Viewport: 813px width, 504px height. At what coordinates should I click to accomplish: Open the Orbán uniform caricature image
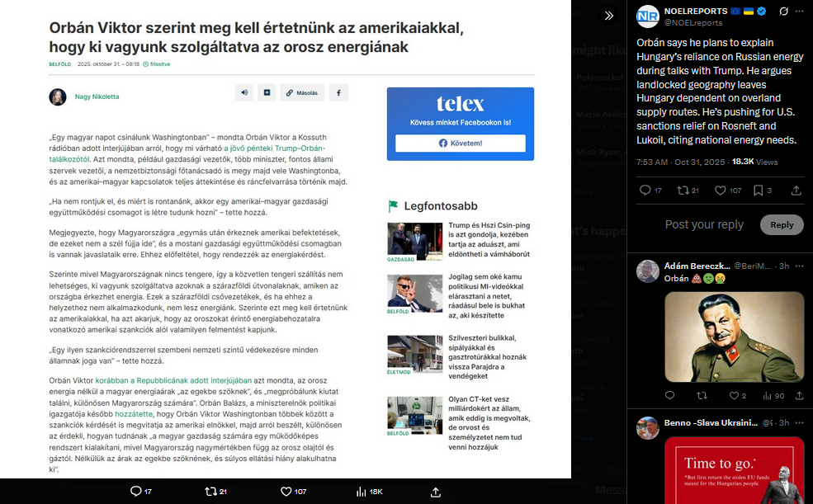pyautogui.click(x=735, y=337)
